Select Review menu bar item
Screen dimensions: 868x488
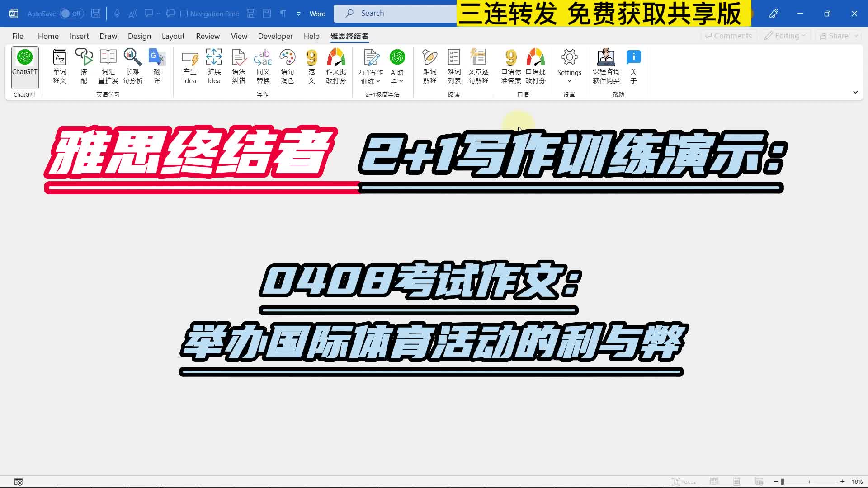tap(208, 36)
